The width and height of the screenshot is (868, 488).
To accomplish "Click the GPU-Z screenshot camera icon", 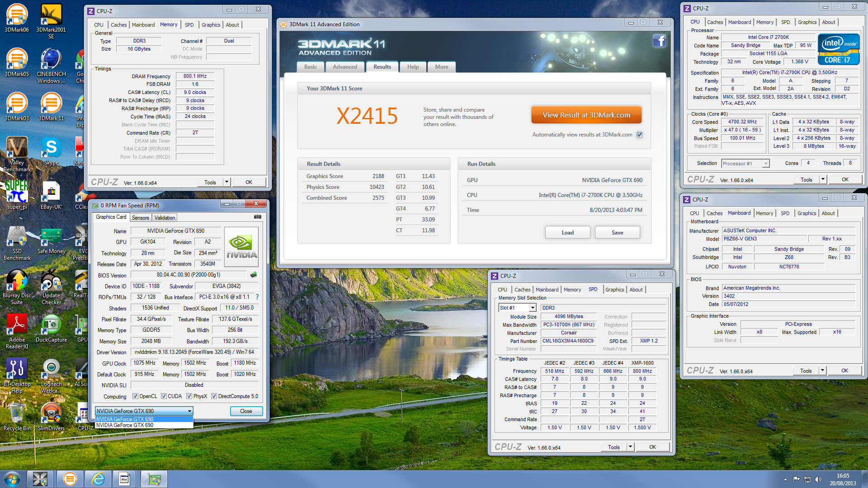I will pyautogui.click(x=257, y=217).
